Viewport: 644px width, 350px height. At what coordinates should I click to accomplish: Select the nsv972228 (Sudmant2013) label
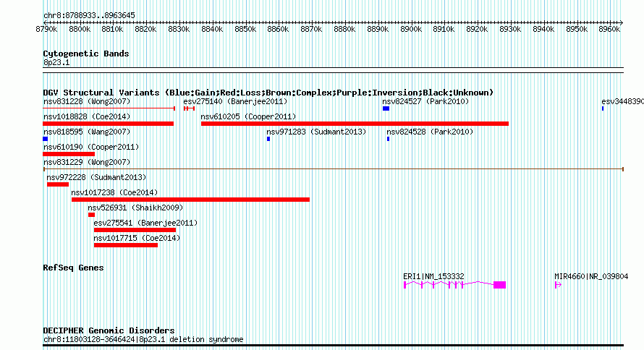pos(96,177)
